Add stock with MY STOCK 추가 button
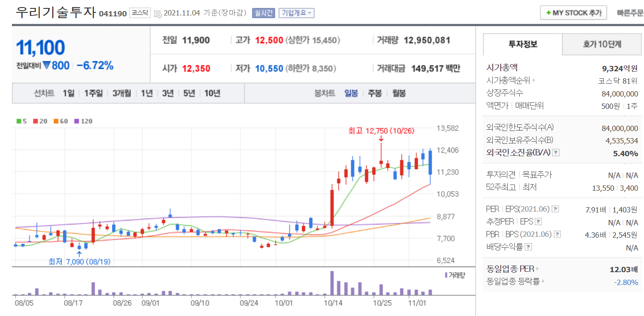Screen dimensions: 644x316 (x=574, y=13)
